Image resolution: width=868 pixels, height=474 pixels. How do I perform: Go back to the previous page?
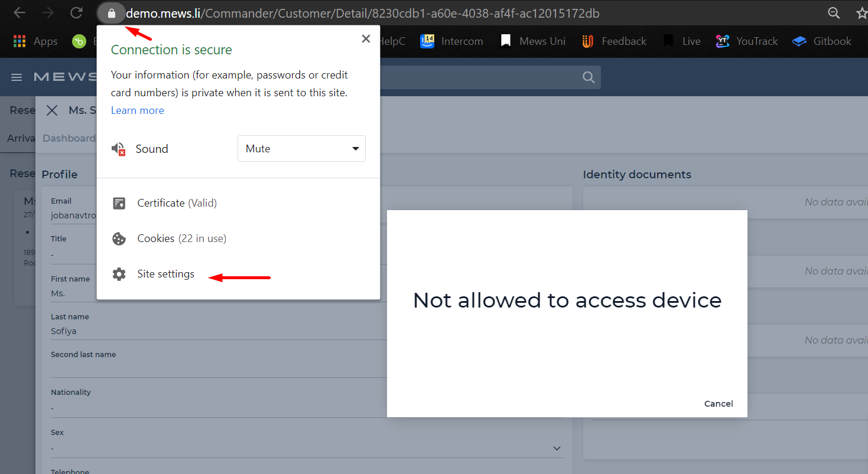[x=19, y=13]
